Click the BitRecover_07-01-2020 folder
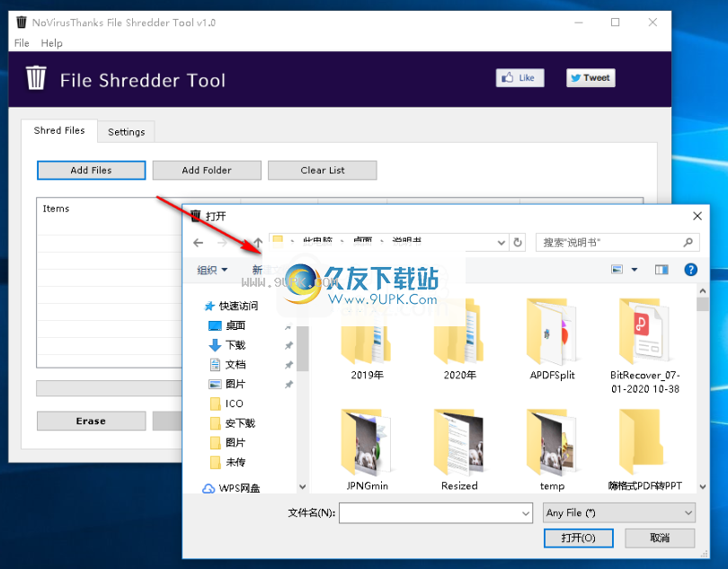 pos(645,346)
